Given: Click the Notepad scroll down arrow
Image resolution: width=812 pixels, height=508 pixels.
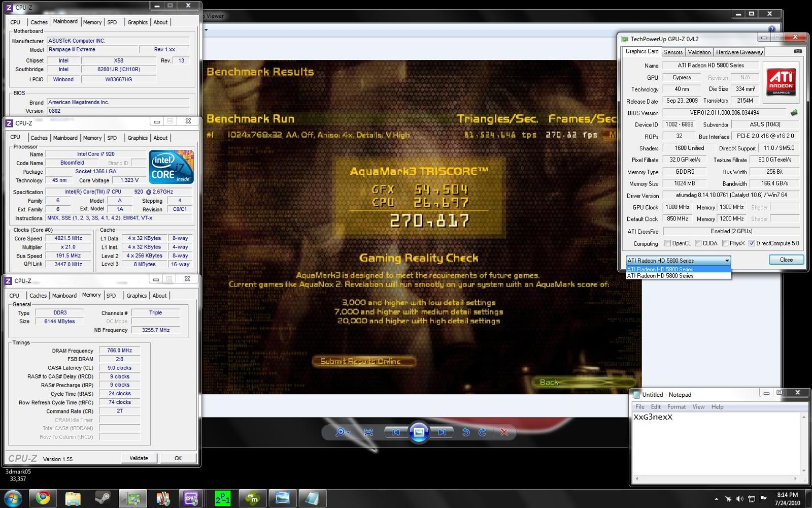Looking at the screenshot, I should pyautogui.click(x=803, y=471).
